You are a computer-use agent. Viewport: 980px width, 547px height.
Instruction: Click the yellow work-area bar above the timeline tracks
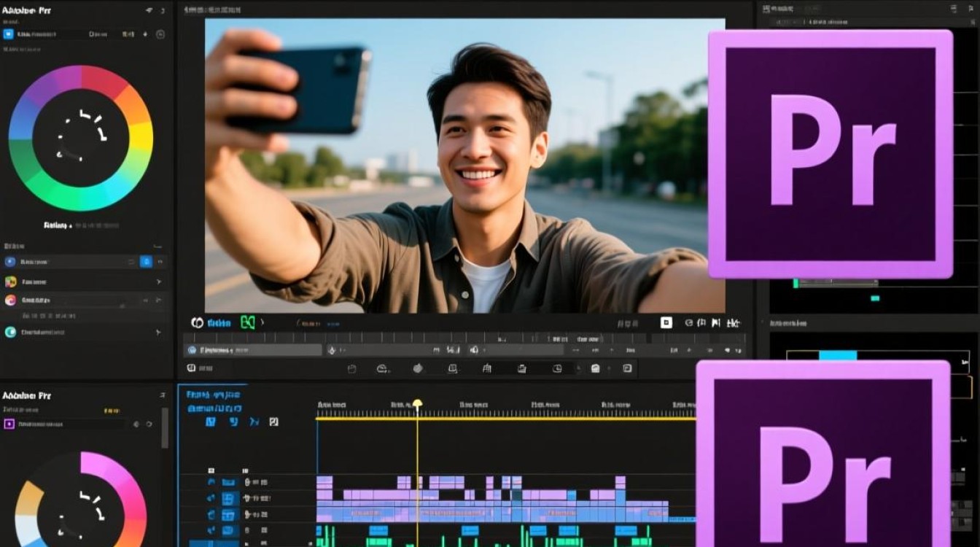(x=505, y=418)
